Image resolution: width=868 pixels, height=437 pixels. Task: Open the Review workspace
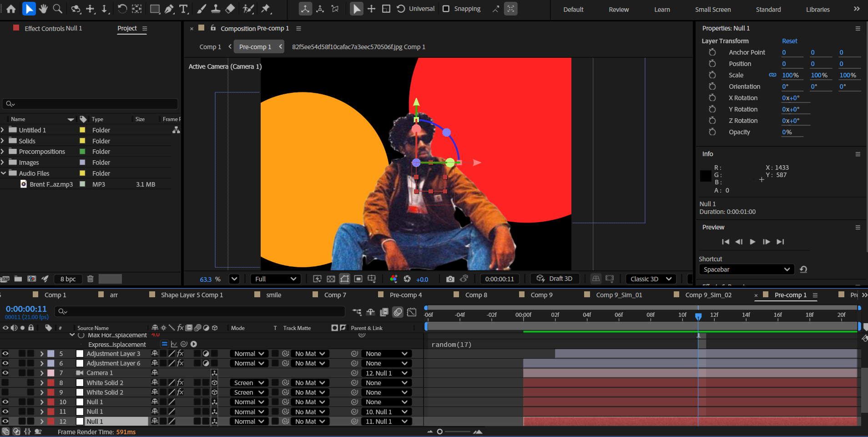click(x=619, y=10)
